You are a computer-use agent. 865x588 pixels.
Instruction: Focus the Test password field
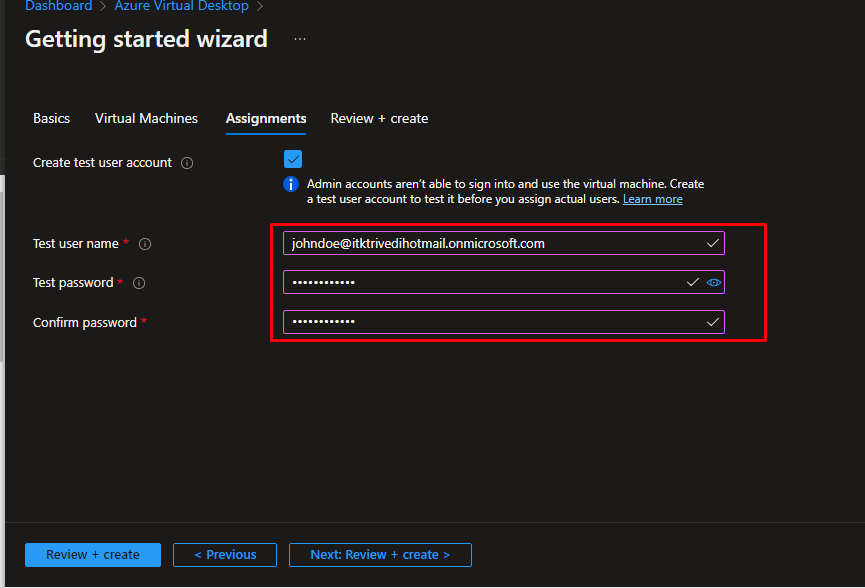pyautogui.click(x=480, y=283)
